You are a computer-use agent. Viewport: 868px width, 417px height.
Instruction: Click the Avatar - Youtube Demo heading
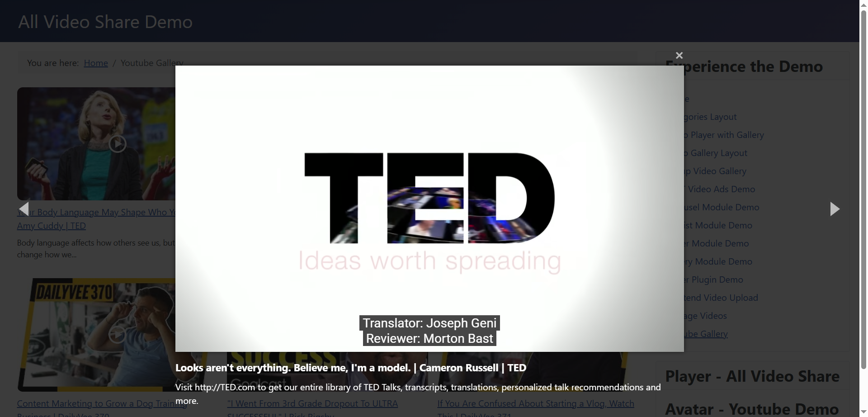tap(752, 409)
